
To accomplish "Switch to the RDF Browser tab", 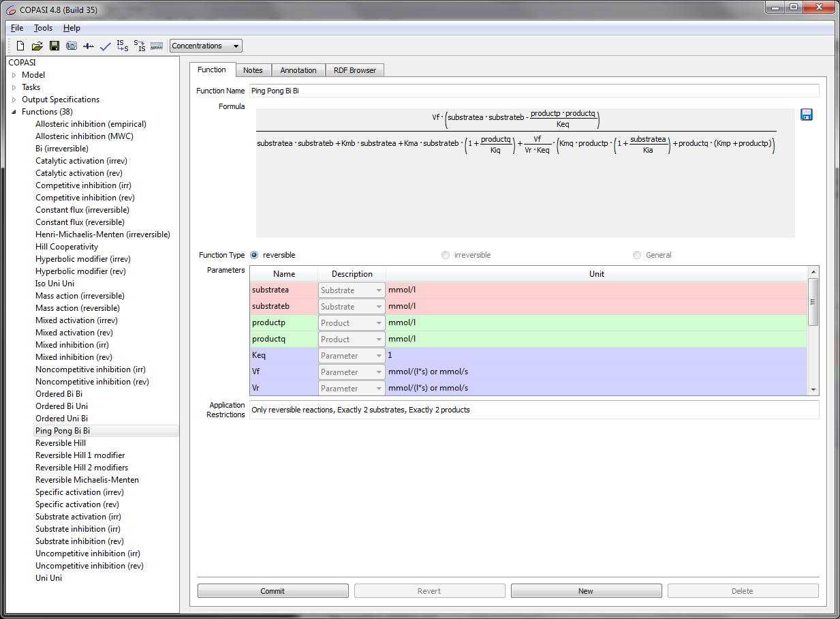I will [354, 70].
